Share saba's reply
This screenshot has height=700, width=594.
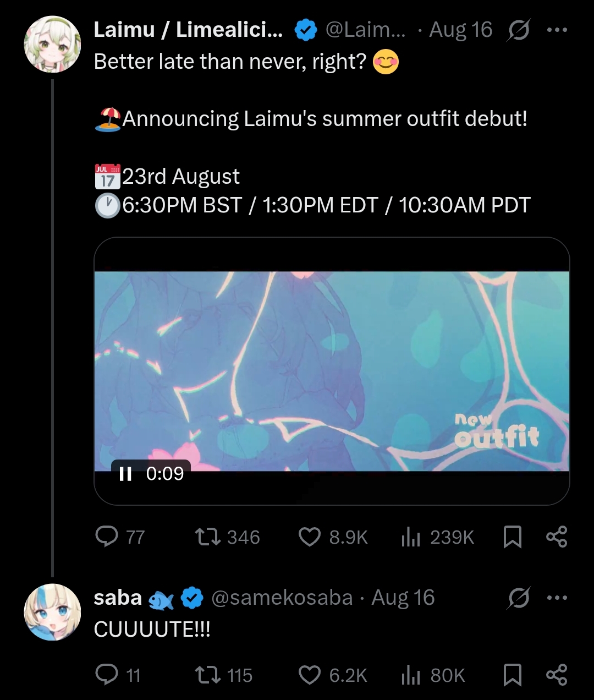(557, 675)
